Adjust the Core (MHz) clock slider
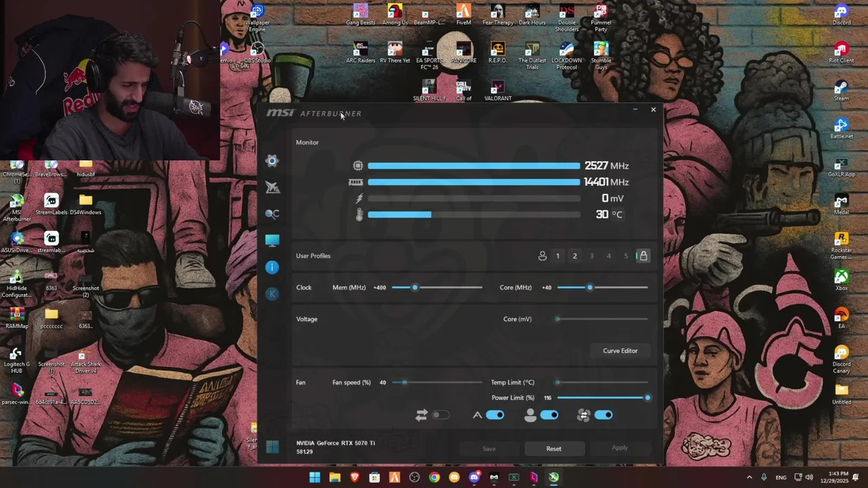The height and width of the screenshot is (488, 868). (602, 287)
